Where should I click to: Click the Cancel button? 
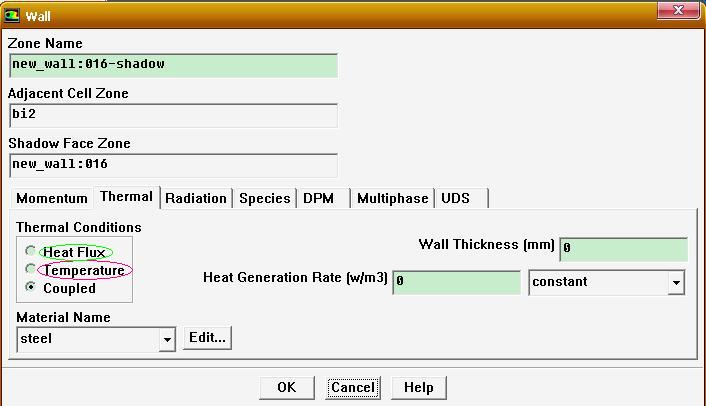click(x=352, y=388)
